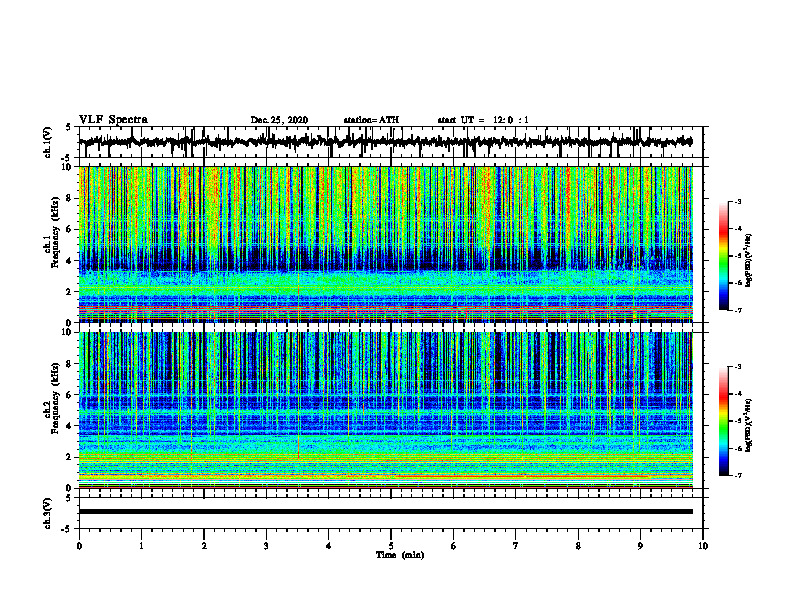792x612 pixels.
Task: Click the "-3" tick on ch.2 colorbar
Action: coord(738,367)
